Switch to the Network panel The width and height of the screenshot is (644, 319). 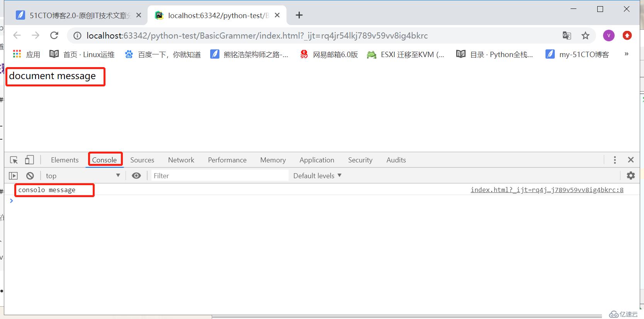(x=181, y=160)
